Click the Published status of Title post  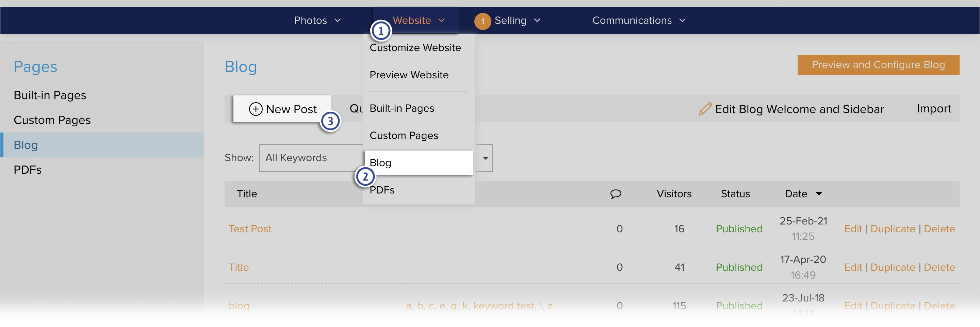(739, 267)
